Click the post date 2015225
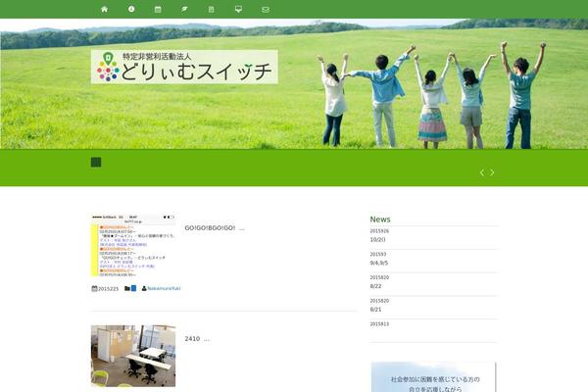The height and width of the screenshot is (392, 588). coord(109,289)
